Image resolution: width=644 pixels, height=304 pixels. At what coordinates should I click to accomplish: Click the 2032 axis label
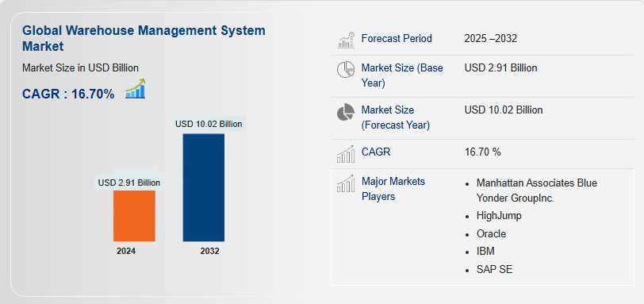pyautogui.click(x=210, y=251)
